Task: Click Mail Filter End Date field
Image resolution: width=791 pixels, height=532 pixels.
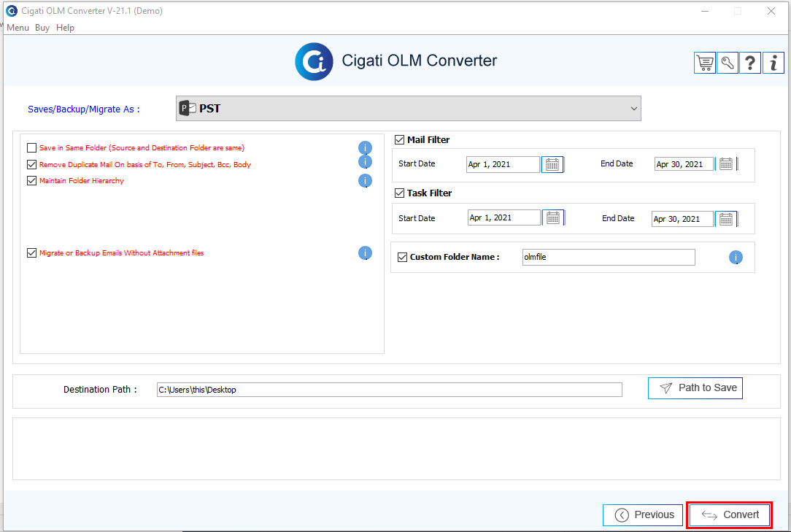Action: pos(684,164)
